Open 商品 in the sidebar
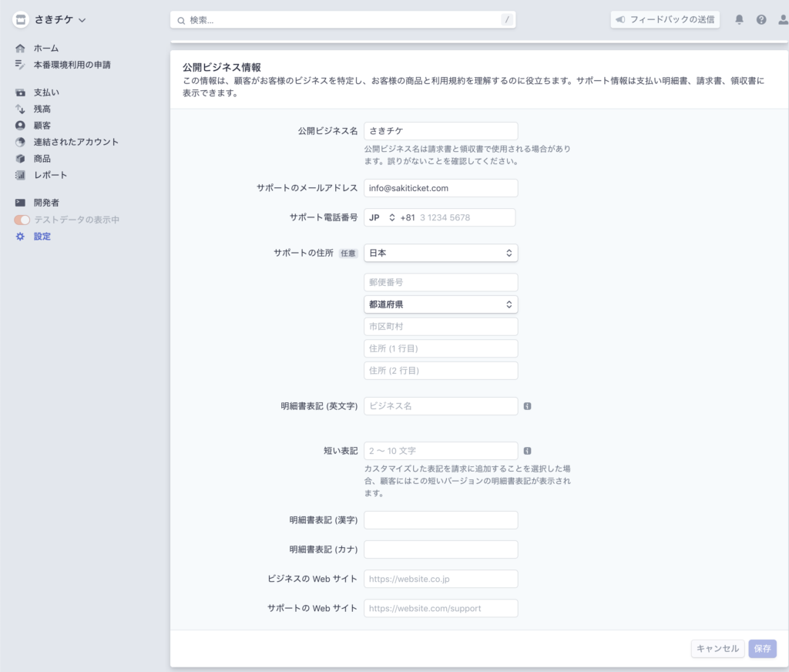The width and height of the screenshot is (789, 672). (42, 159)
